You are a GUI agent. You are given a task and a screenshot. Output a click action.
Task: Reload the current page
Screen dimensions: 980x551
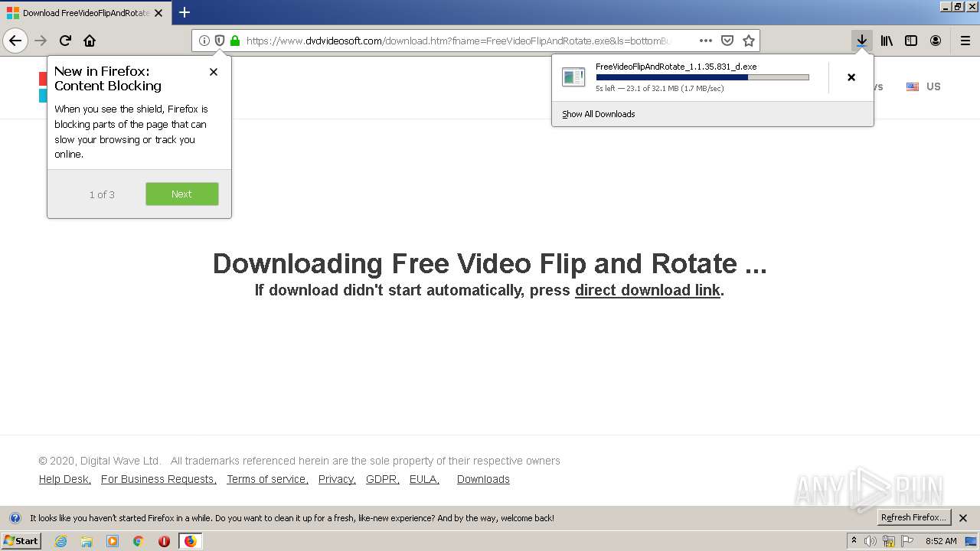click(x=66, y=41)
